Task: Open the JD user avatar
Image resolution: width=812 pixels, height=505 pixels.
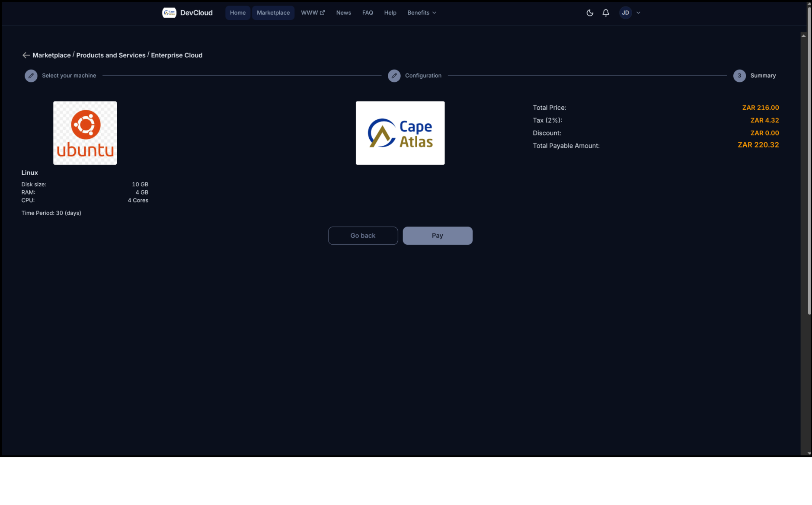Action: 625,13
